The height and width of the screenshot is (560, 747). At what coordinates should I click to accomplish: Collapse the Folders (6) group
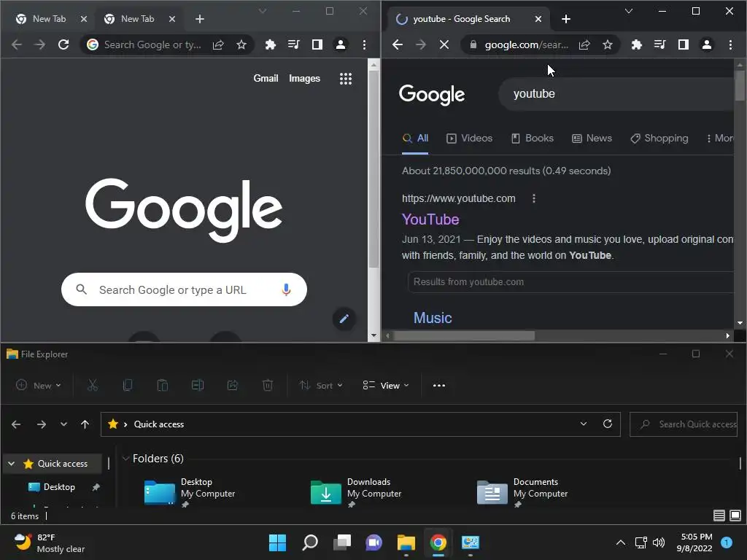click(x=125, y=459)
